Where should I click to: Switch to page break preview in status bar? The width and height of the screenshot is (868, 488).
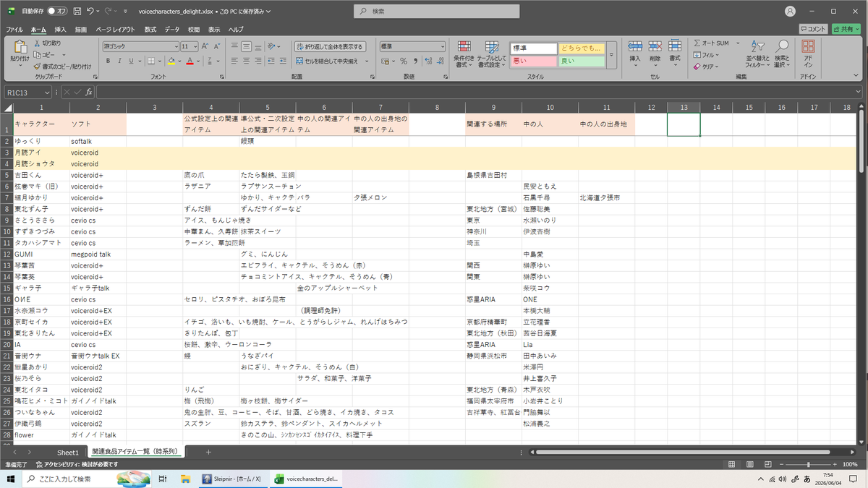(767, 464)
